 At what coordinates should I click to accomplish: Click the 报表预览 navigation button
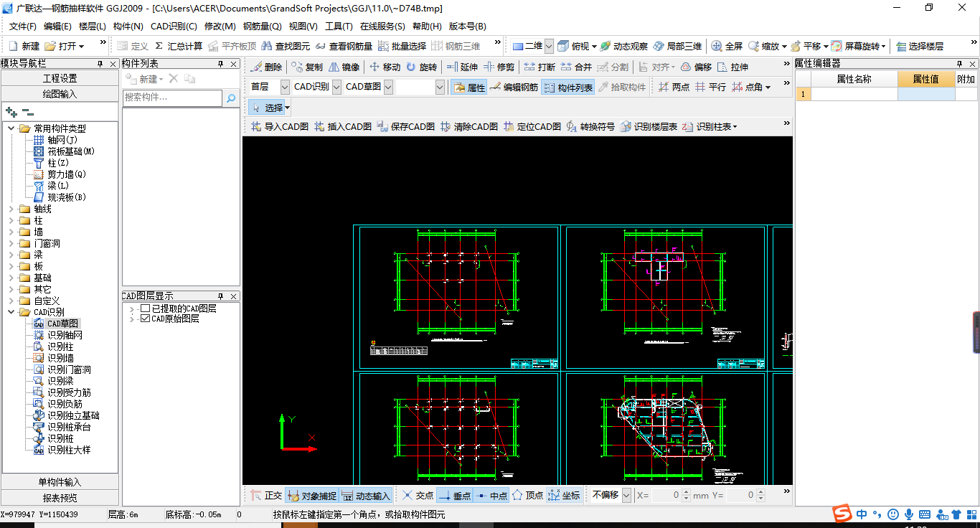60,498
